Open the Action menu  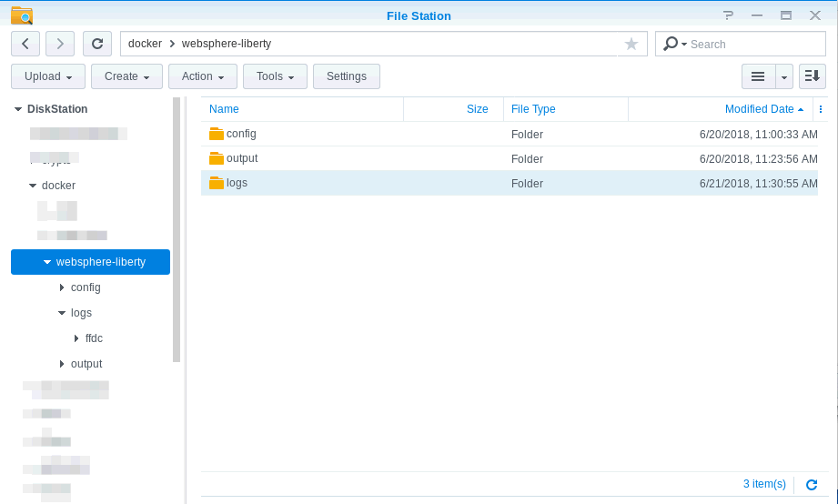203,76
